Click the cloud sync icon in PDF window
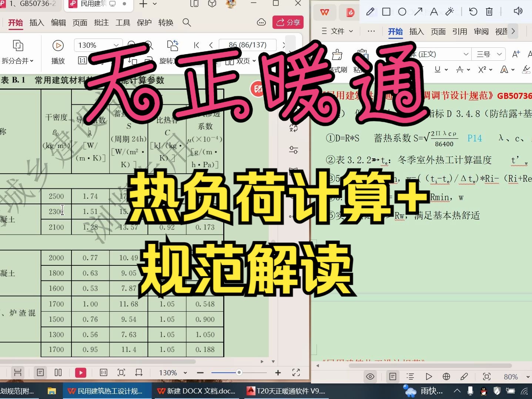The height and width of the screenshot is (399, 532). pyautogui.click(x=261, y=22)
